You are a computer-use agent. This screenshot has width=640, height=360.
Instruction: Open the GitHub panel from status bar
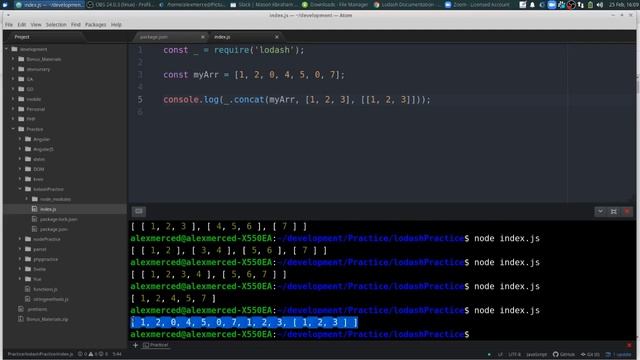(564, 354)
